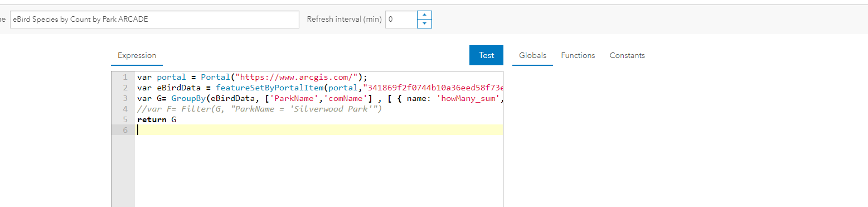Click the 'return G' line
Viewport: 868px width, 207px height.
click(157, 119)
